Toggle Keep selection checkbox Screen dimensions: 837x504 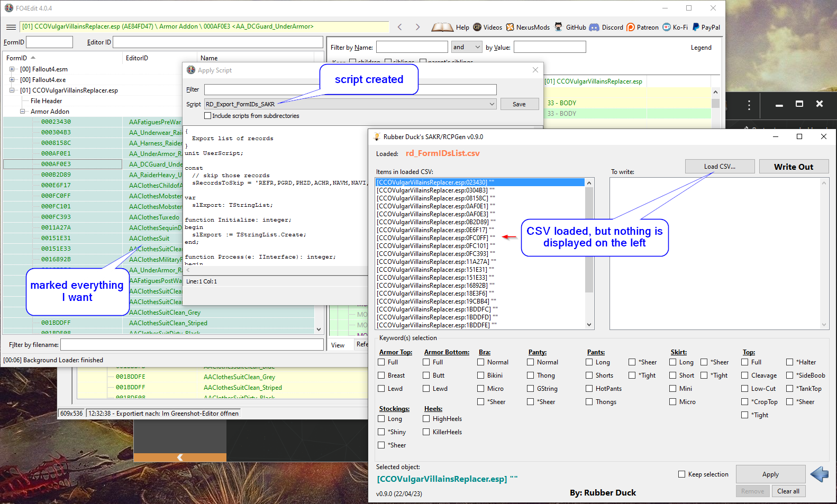tap(681, 474)
